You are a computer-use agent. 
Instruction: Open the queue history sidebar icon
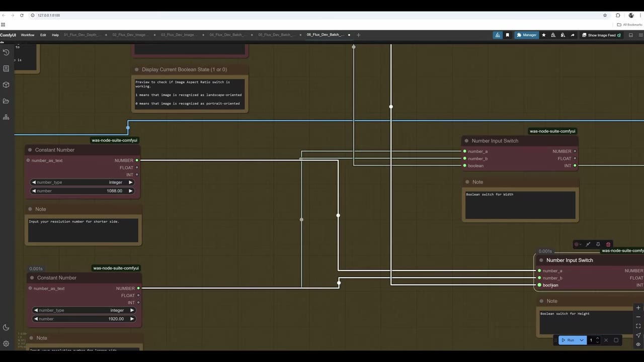(6, 52)
